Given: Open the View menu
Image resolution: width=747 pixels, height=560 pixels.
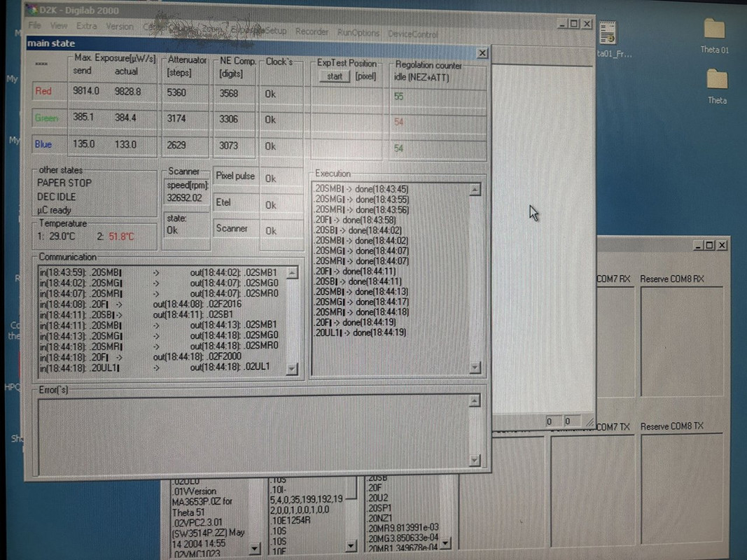Looking at the screenshot, I should (x=59, y=26).
